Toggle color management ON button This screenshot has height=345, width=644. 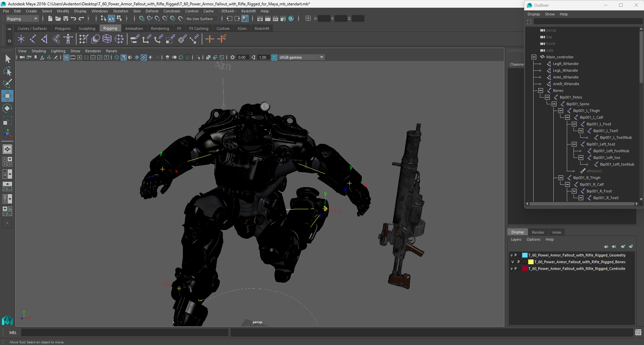pos(274,57)
